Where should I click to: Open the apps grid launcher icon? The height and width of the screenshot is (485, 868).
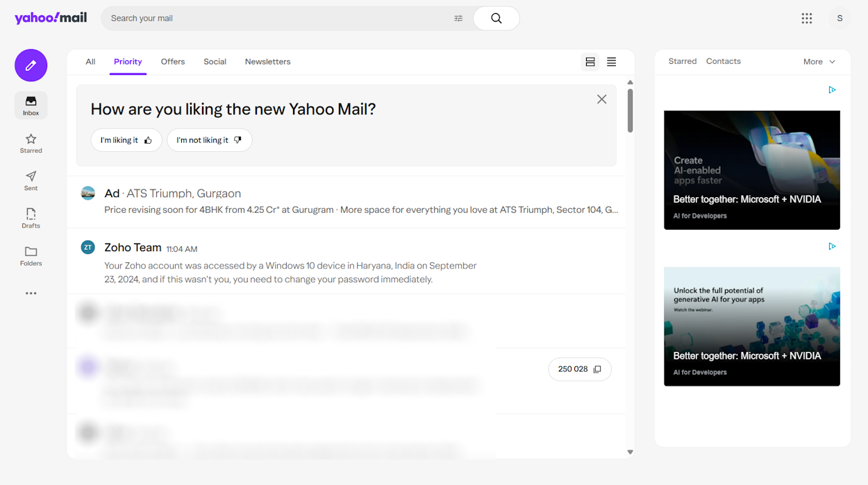tap(807, 18)
